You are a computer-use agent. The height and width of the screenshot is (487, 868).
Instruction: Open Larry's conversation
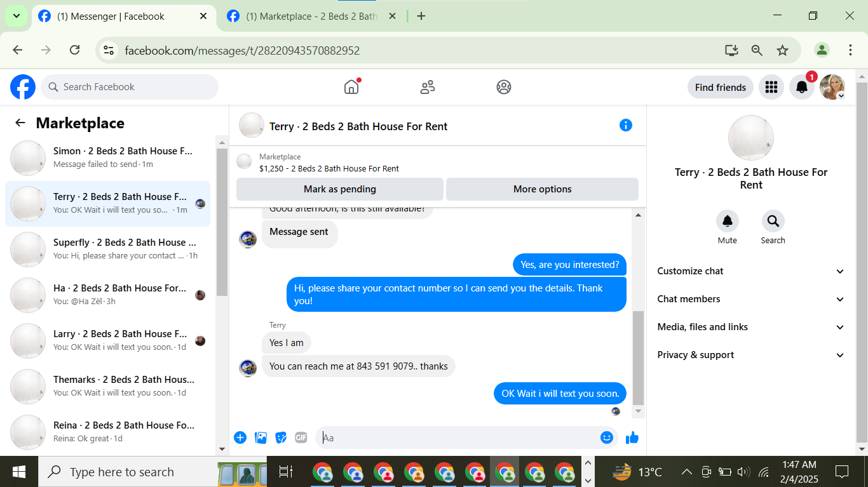point(108,340)
